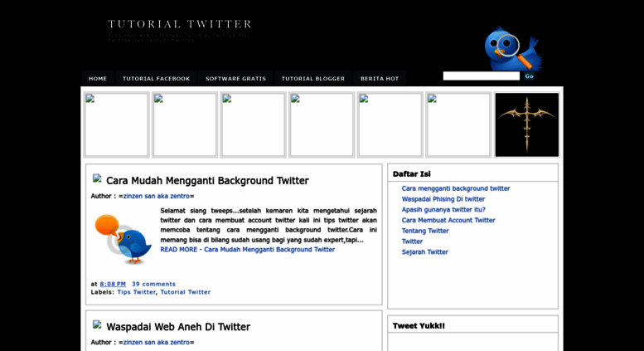Click the Go search button
Image resolution: width=644 pixels, height=351 pixels.
[529, 76]
